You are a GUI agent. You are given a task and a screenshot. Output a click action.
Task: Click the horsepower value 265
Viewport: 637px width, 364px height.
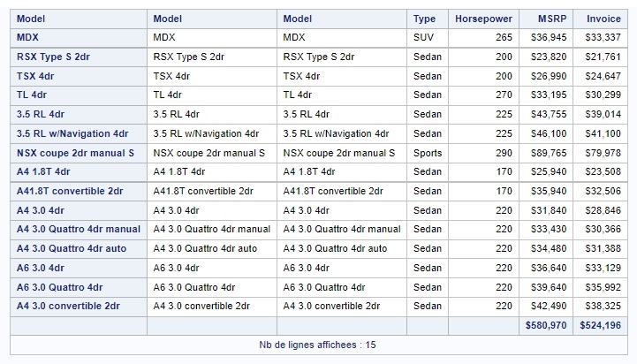[504, 37]
